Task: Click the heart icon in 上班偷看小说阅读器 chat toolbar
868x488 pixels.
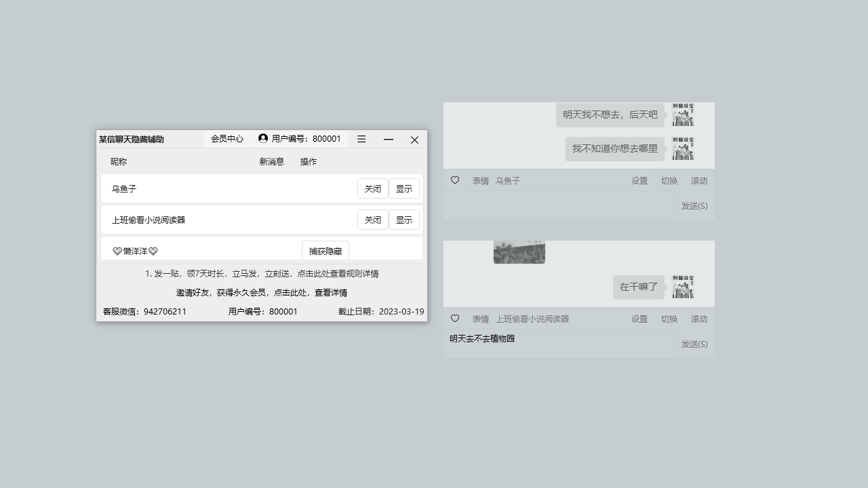Action: (x=455, y=319)
